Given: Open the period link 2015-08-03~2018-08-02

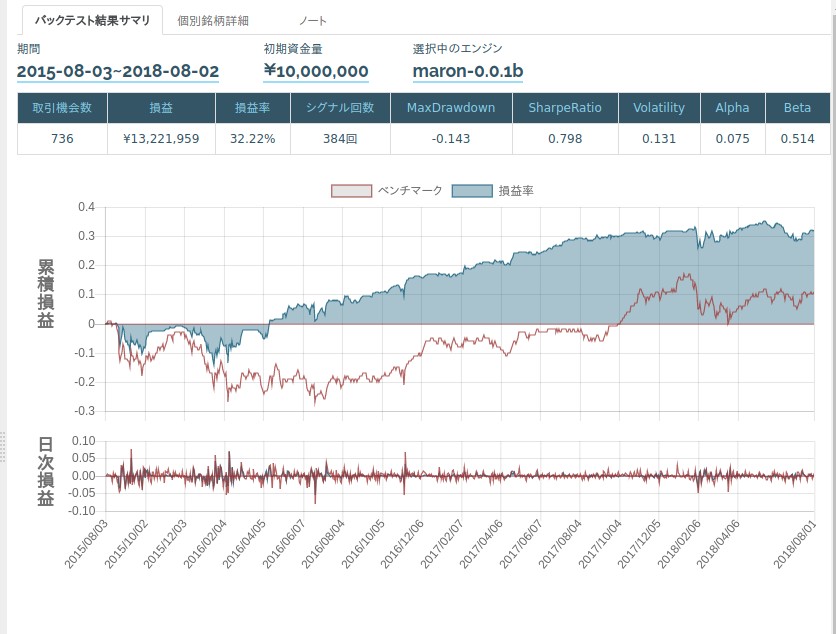Looking at the screenshot, I should pyautogui.click(x=118, y=71).
